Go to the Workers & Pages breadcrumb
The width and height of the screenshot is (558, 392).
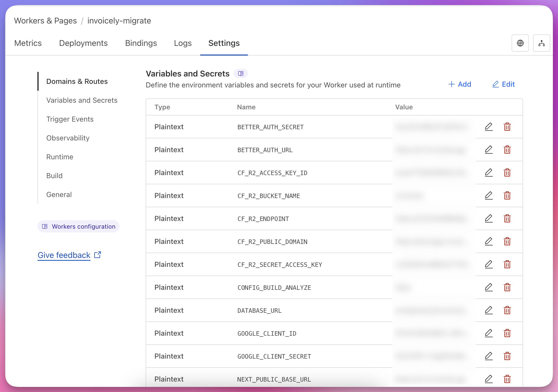[45, 21]
